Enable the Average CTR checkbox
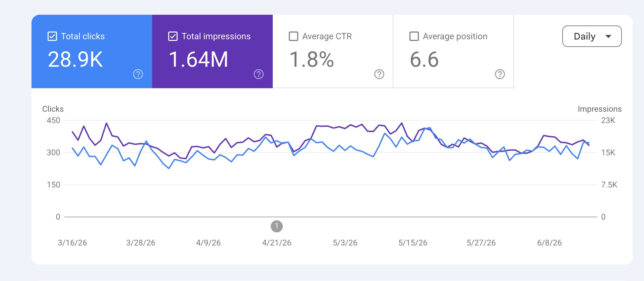This screenshot has height=281, width=644. (x=294, y=36)
